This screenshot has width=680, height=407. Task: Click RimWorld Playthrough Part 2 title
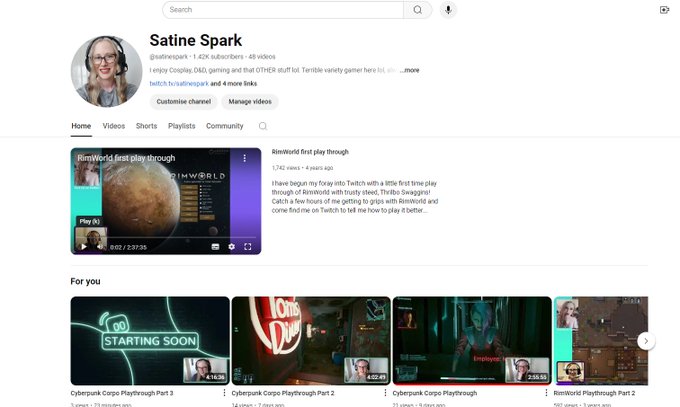coord(594,393)
